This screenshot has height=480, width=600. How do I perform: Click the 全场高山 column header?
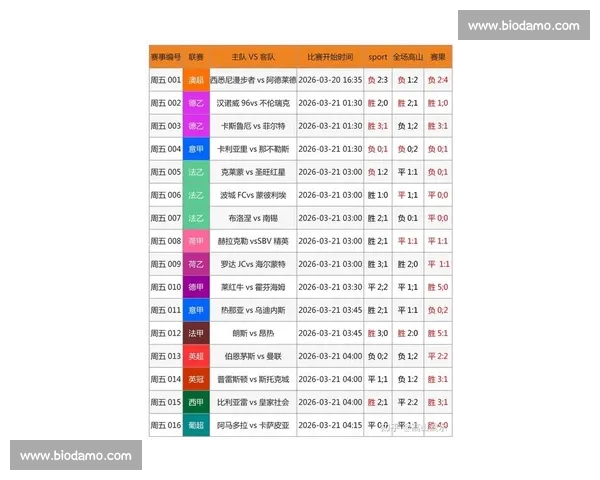(x=407, y=57)
